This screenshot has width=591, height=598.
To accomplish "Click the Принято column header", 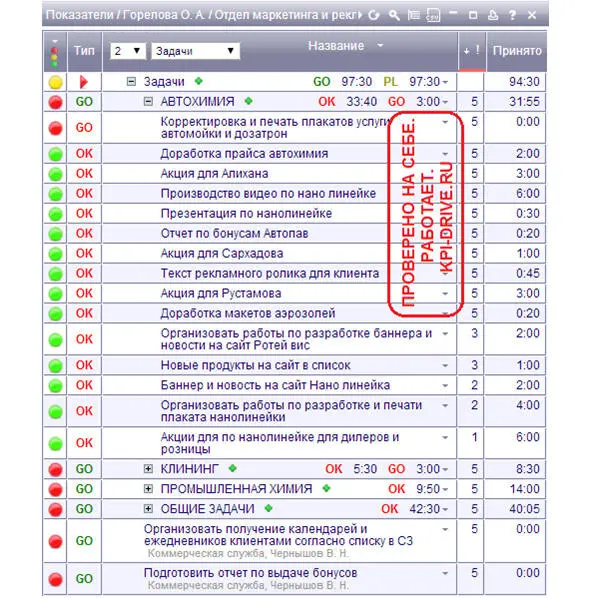I will [517, 51].
